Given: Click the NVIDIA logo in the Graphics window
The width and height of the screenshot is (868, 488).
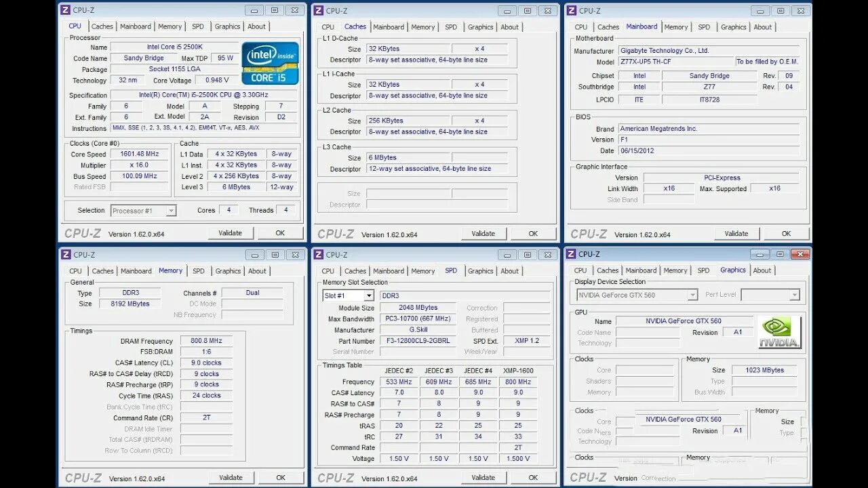Looking at the screenshot, I should pos(780,332).
